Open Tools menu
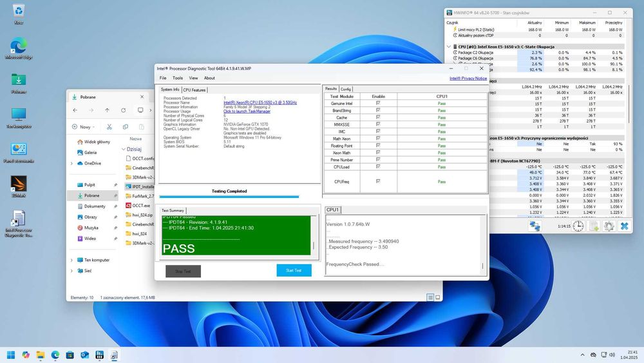This screenshot has height=363, width=644. 178,78
